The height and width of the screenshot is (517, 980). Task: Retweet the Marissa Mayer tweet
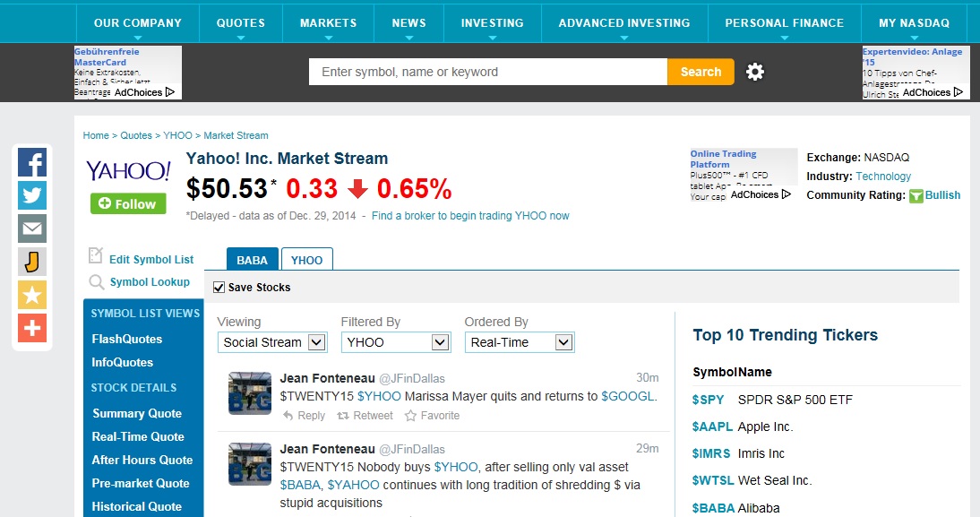coord(365,416)
